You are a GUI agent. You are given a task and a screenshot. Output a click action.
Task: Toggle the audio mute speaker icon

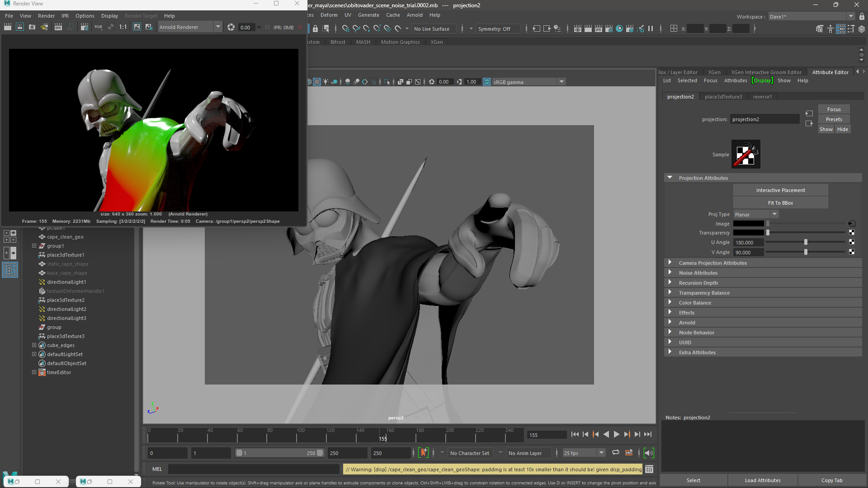tap(649, 453)
